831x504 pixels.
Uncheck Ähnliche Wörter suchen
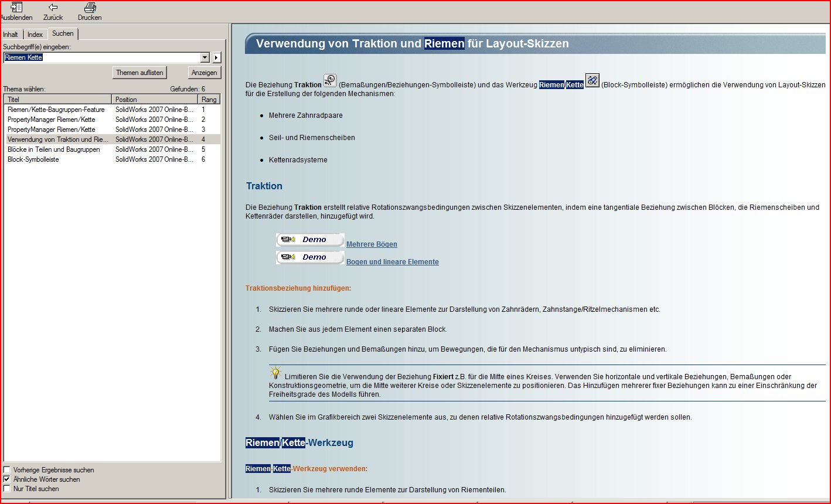point(7,479)
